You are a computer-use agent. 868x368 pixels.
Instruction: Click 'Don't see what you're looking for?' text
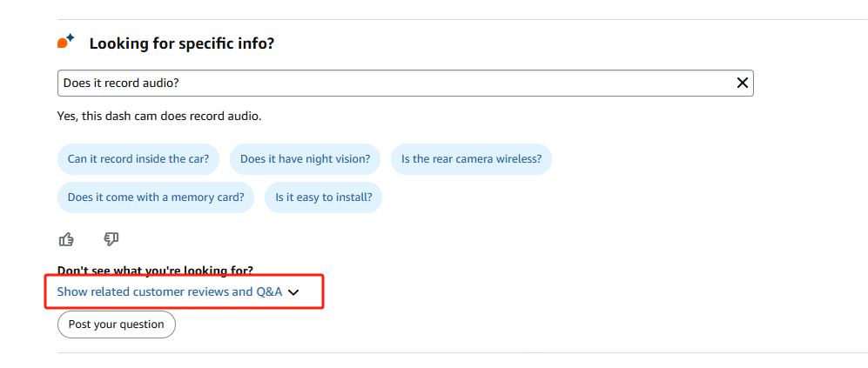point(155,271)
